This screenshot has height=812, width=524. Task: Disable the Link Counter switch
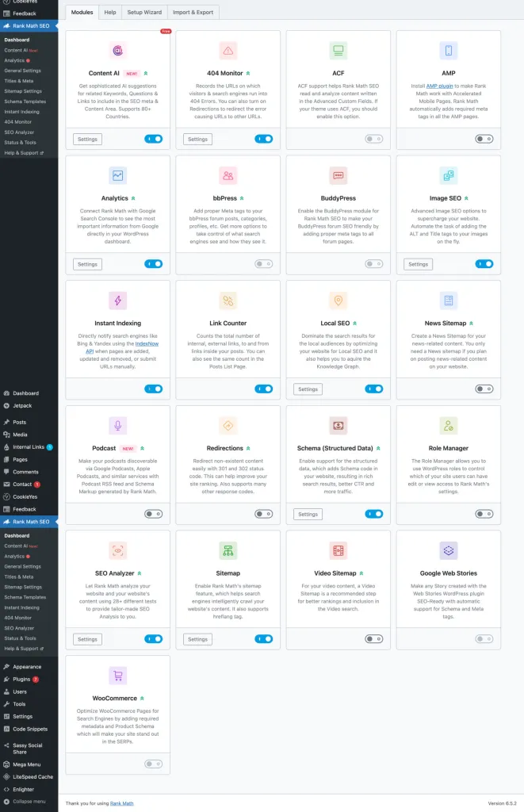[263, 389]
